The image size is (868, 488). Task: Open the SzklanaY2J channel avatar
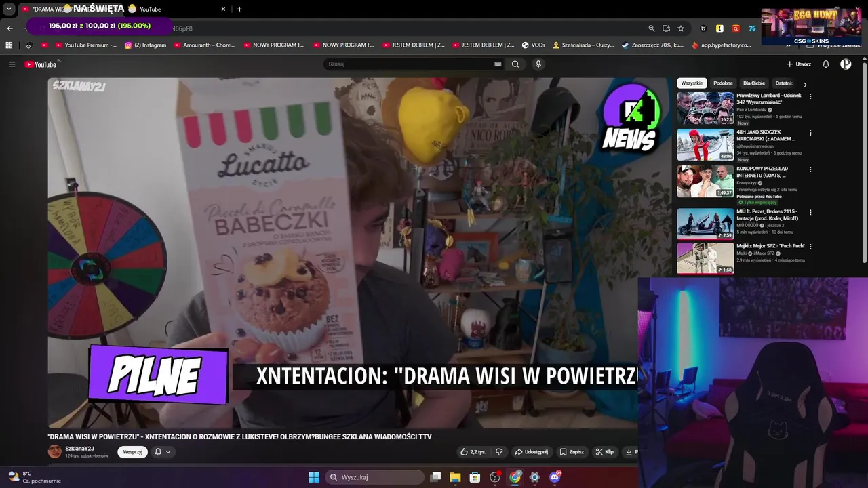pos(54,451)
